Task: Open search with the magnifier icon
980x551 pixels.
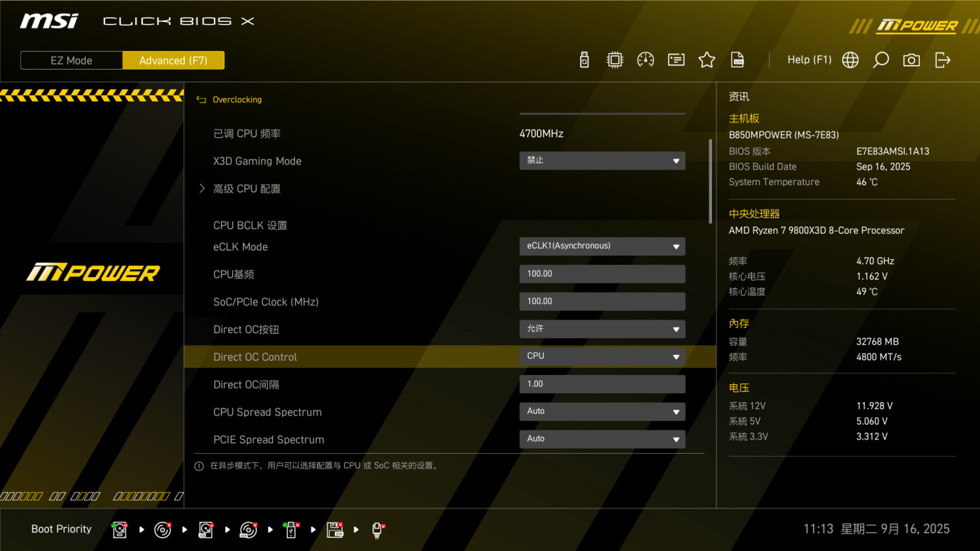Action: (881, 60)
